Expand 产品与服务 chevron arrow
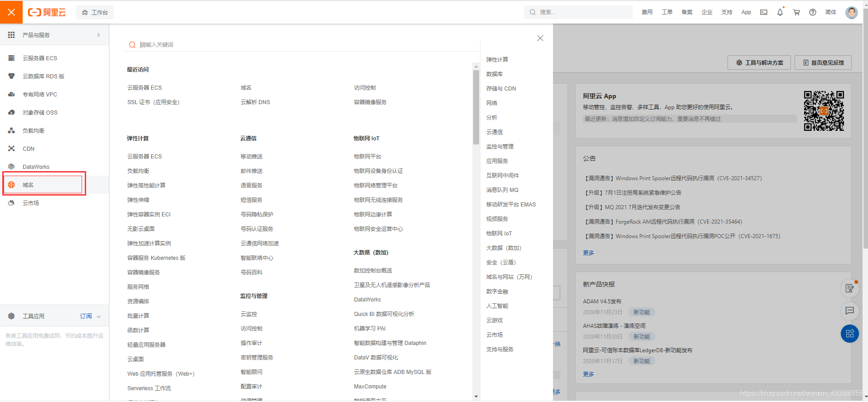The height and width of the screenshot is (402, 868). coord(98,35)
